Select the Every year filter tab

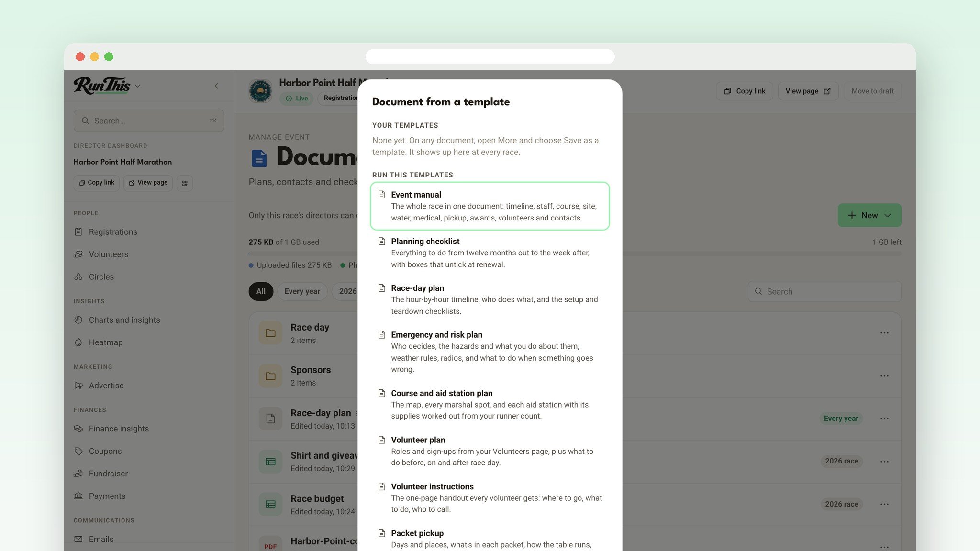pos(302,291)
